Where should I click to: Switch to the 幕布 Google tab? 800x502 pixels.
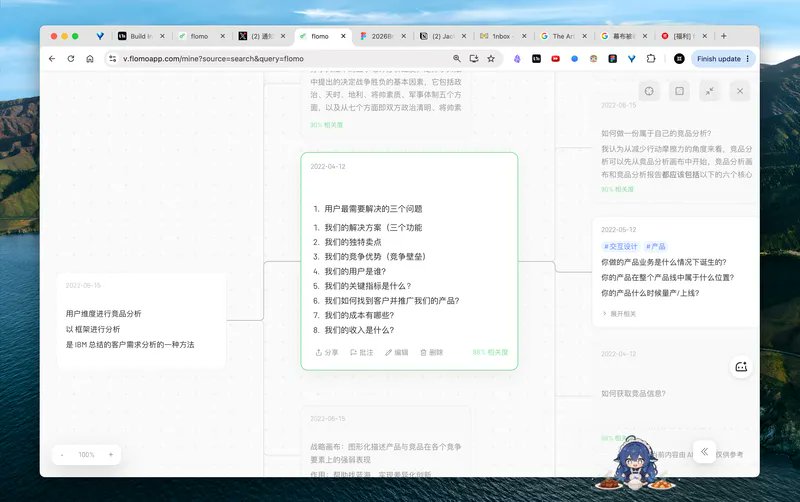[623, 36]
